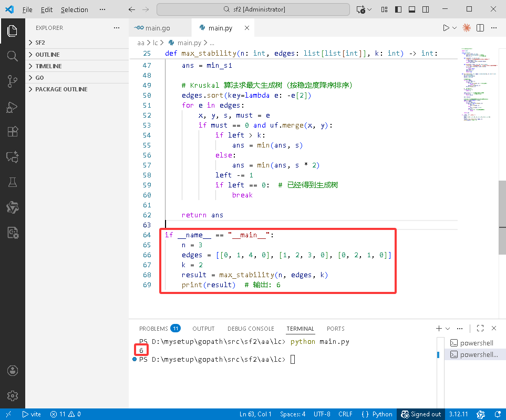The width and height of the screenshot is (506, 420).
Task: Close the terminal panel
Action: click(x=494, y=329)
